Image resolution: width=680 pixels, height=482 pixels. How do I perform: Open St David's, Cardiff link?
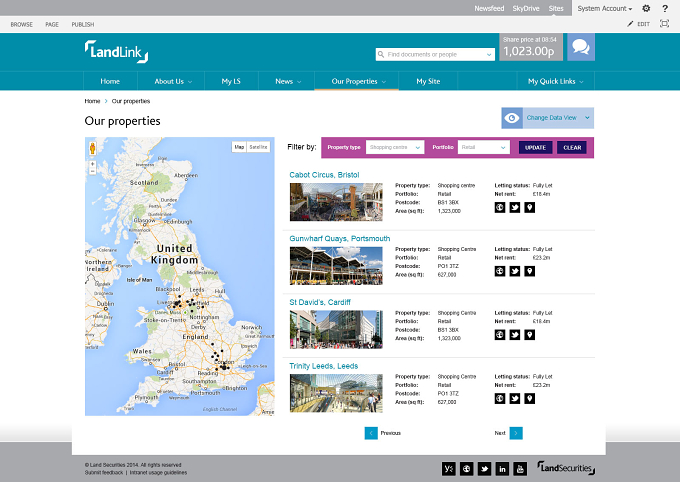coord(320,302)
